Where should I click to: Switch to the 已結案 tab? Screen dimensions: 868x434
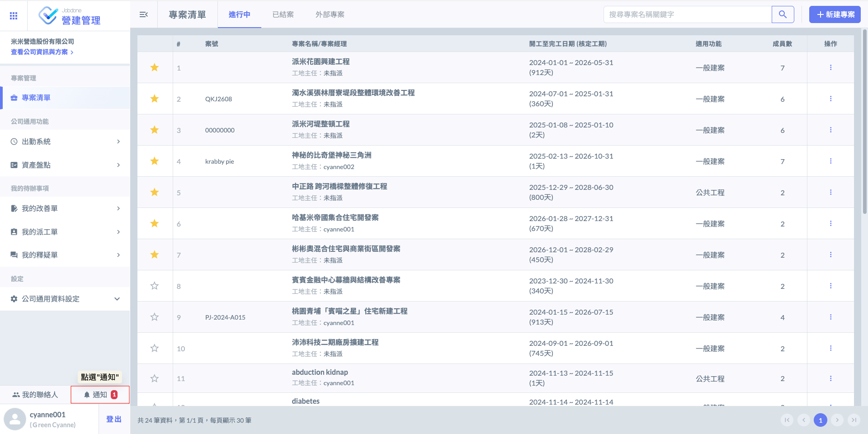[x=283, y=14]
